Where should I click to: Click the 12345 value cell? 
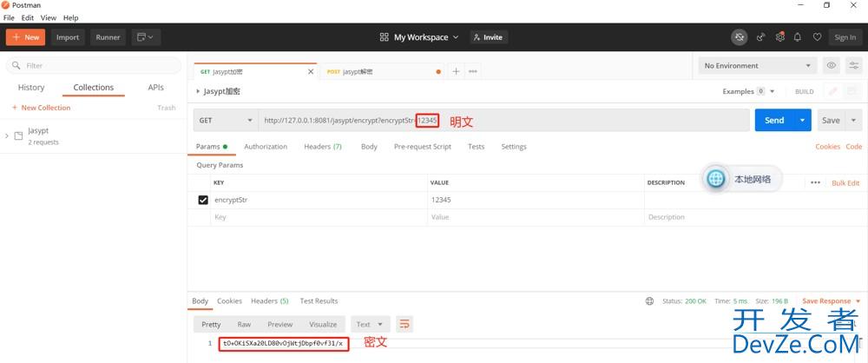[536, 200]
